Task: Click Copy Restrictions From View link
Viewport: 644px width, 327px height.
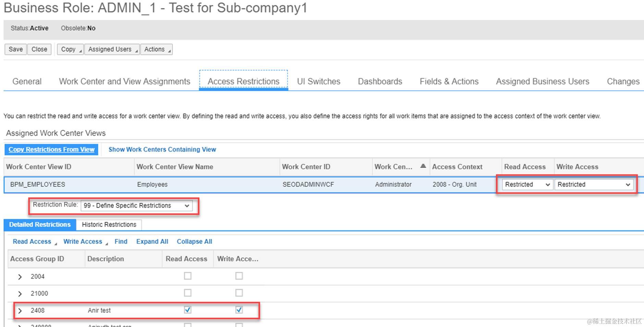Action: [x=51, y=149]
